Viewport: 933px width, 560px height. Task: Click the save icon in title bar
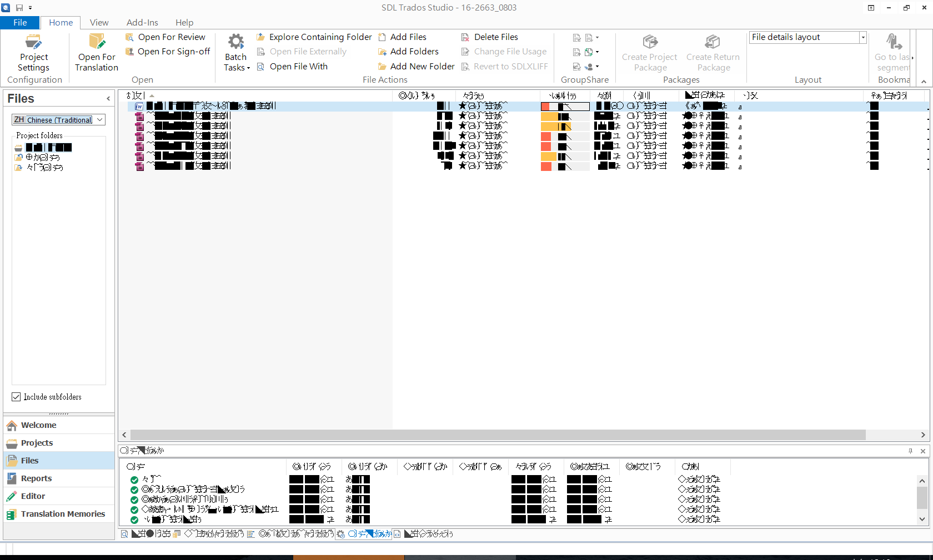[x=19, y=8]
